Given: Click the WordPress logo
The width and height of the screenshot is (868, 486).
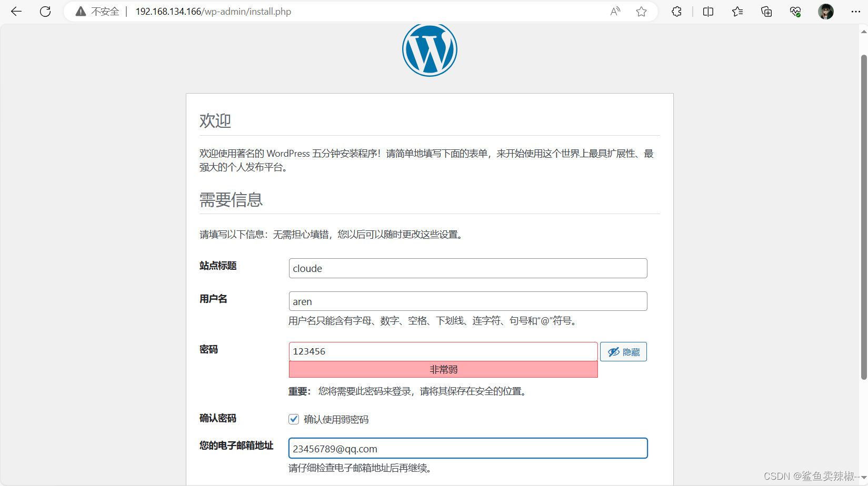Looking at the screenshot, I should click(x=430, y=50).
